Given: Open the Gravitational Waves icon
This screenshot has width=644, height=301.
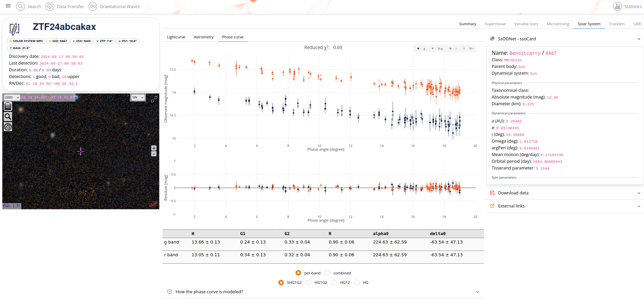Looking at the screenshot, I should [x=93, y=6].
